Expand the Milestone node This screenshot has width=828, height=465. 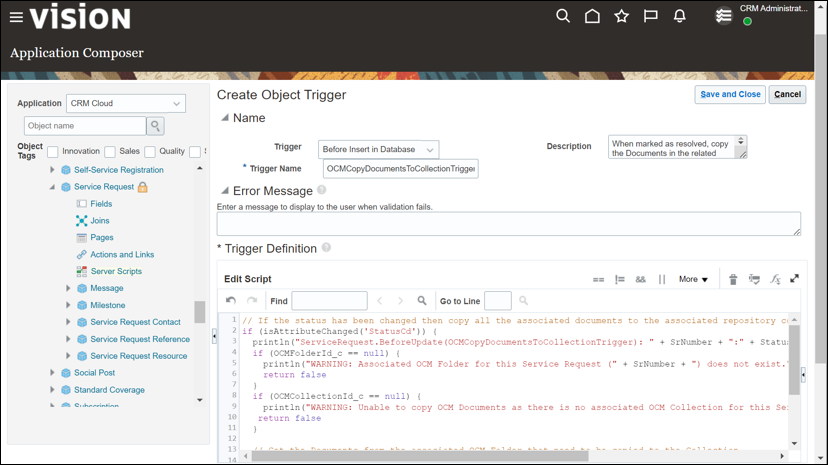[68, 305]
